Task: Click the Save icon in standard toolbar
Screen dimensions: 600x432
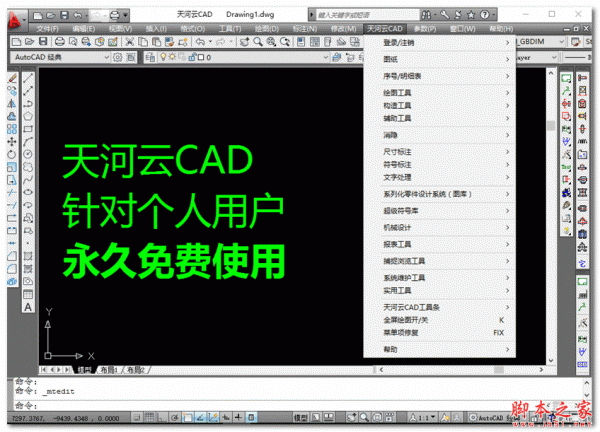Action: (x=43, y=41)
